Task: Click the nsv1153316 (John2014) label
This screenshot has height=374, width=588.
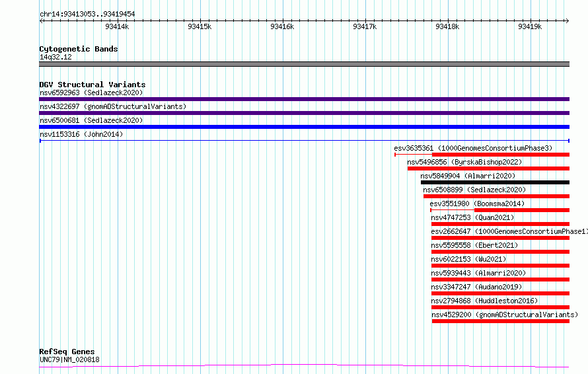Action: (x=81, y=134)
